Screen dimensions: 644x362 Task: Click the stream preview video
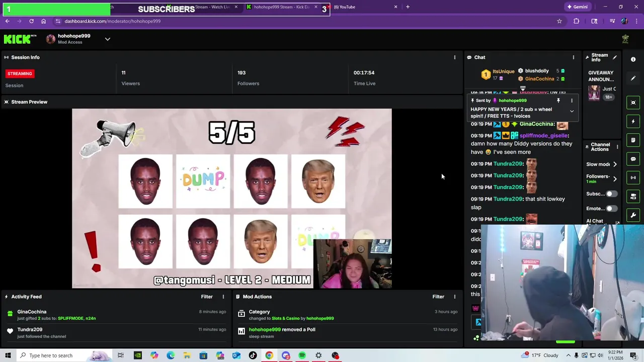pos(231,199)
